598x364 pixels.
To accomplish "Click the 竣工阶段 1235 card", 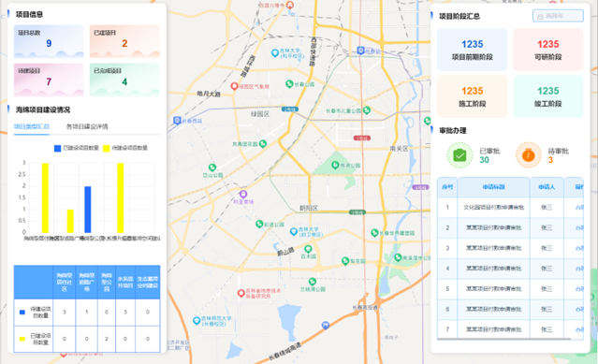I will click(548, 96).
